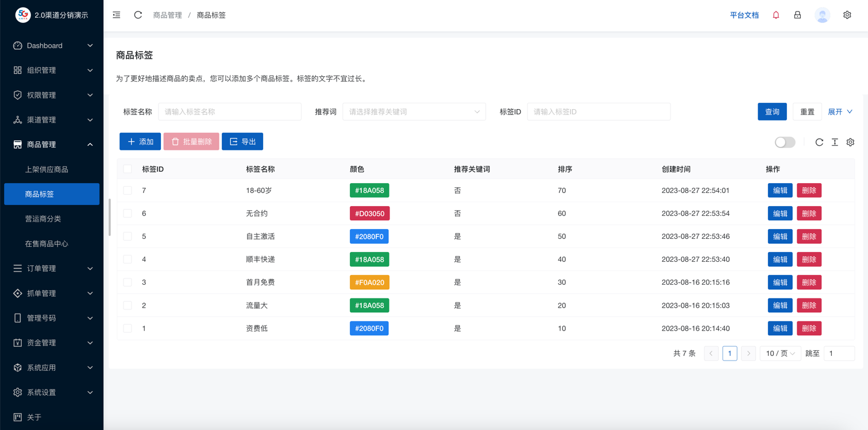Open table density/height icon
868x430 pixels.
[x=835, y=142]
